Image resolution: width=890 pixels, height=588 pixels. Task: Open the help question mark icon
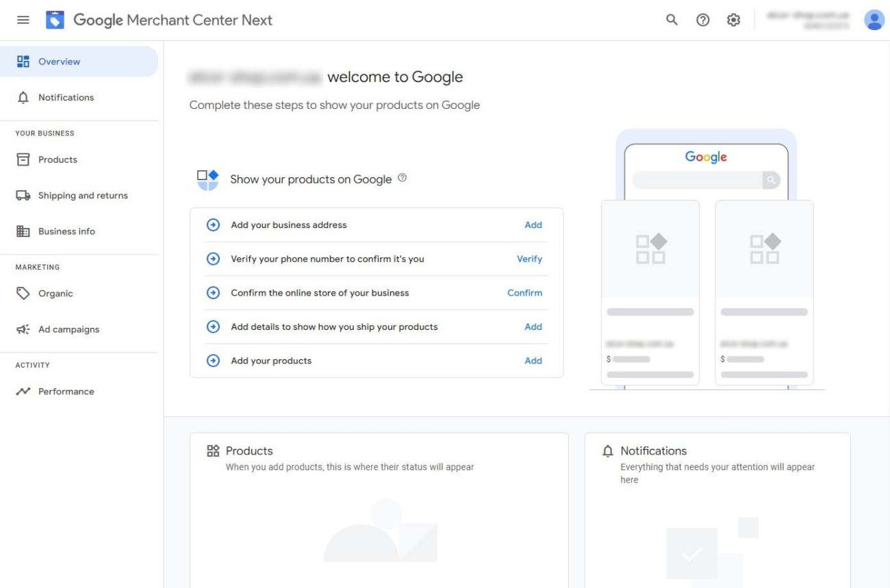(702, 20)
